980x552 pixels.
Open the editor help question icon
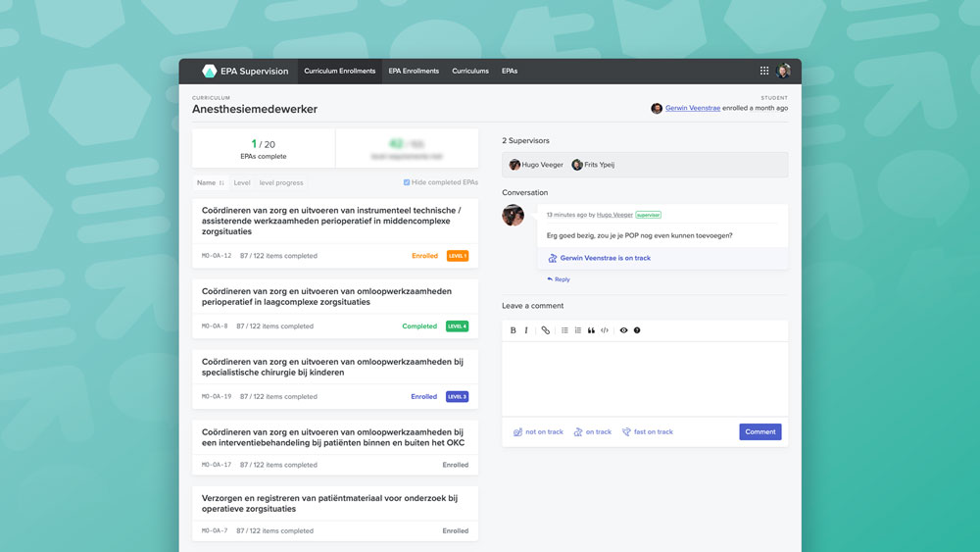(637, 330)
